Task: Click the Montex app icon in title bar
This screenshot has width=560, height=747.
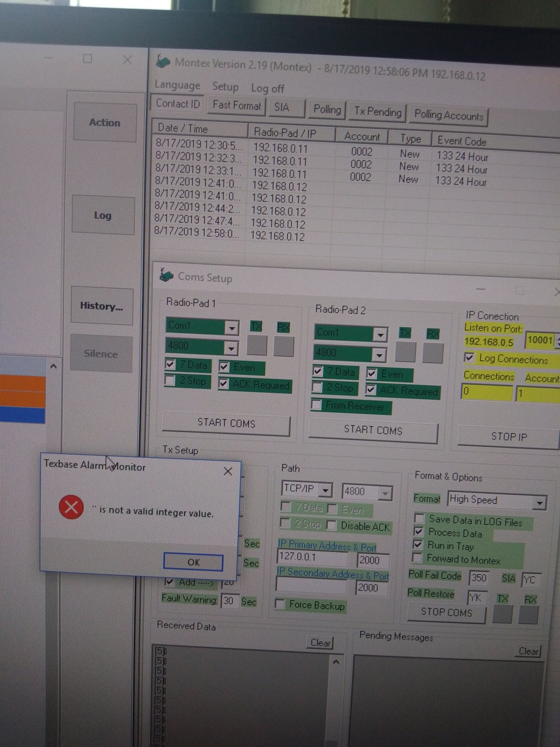Action: [163, 62]
